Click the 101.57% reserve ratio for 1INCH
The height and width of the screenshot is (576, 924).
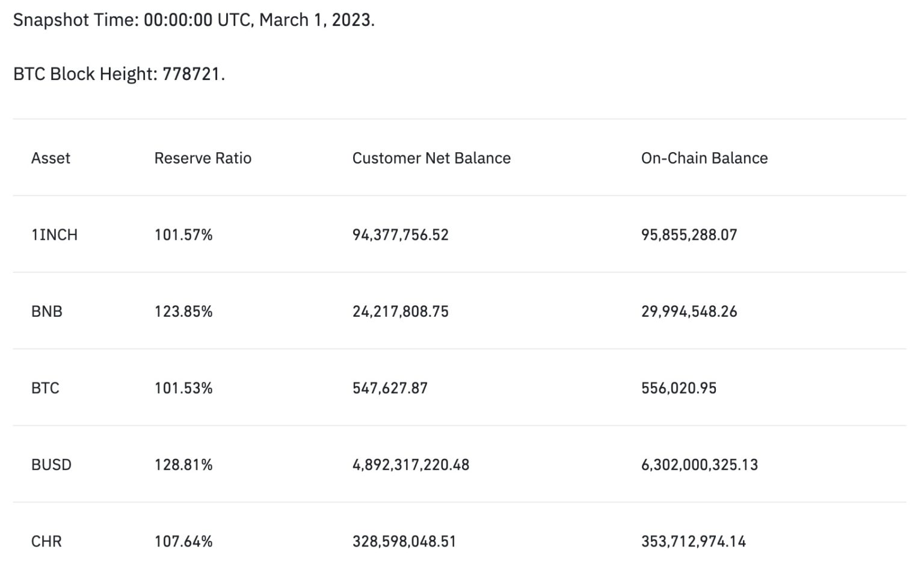coord(183,234)
